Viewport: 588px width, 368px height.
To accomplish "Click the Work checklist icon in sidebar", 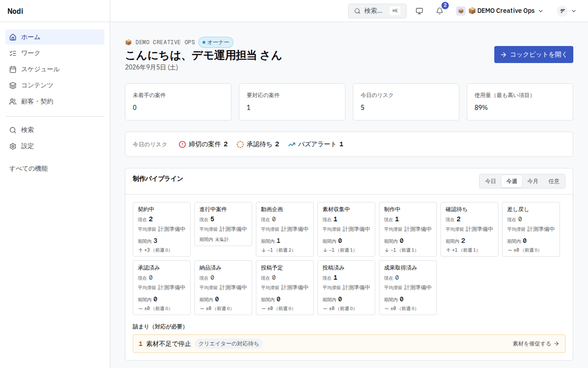I will coord(13,53).
